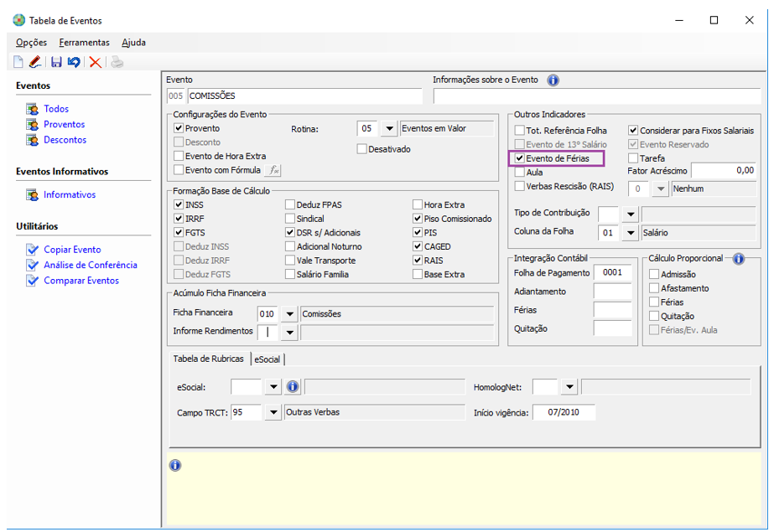Toggle the DSR s/ Adicionais checkbox
774x532 pixels.
pos(290,232)
